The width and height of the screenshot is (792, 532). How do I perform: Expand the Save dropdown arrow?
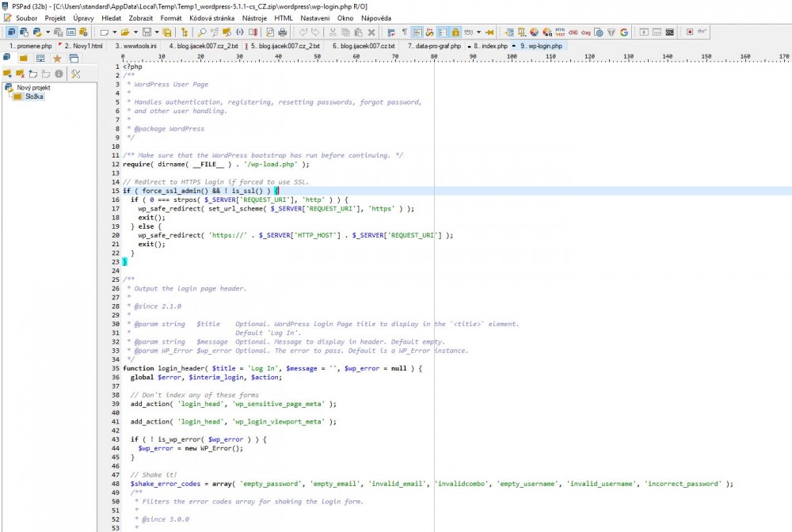157,32
